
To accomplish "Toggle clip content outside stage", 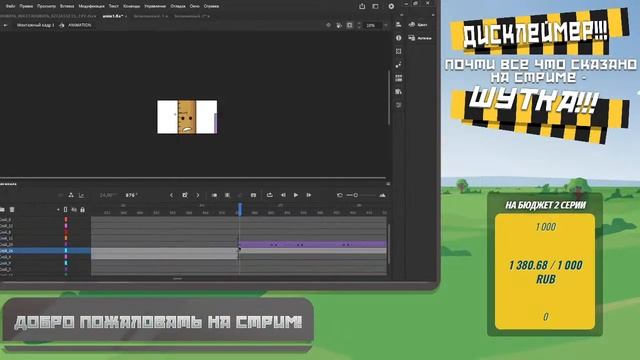I will pyautogui.click(x=349, y=25).
